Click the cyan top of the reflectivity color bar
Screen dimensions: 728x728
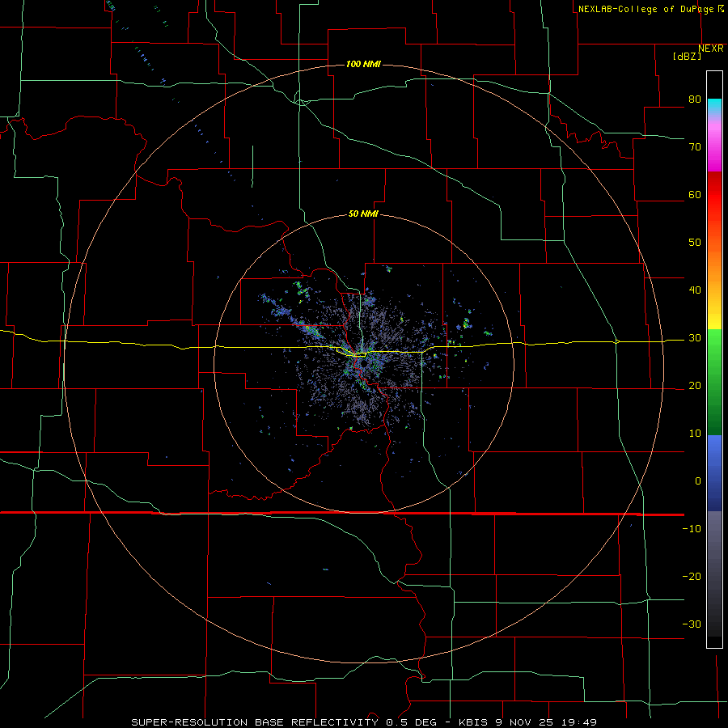[714, 108]
